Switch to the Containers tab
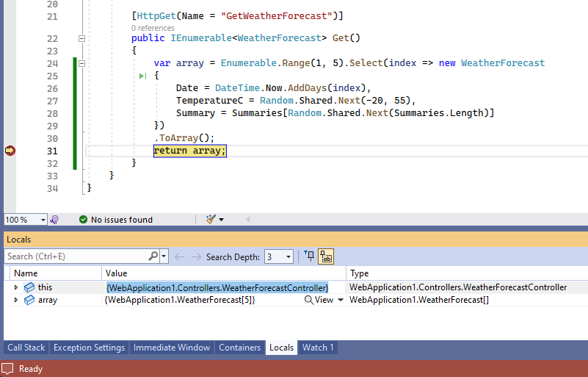Viewport: 588px width, 377px height. 239,348
